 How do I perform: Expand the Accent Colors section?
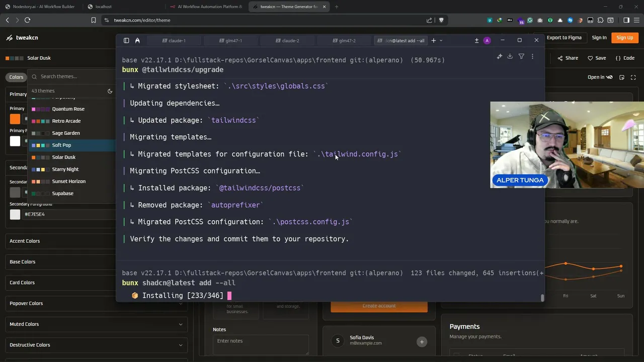point(60,241)
